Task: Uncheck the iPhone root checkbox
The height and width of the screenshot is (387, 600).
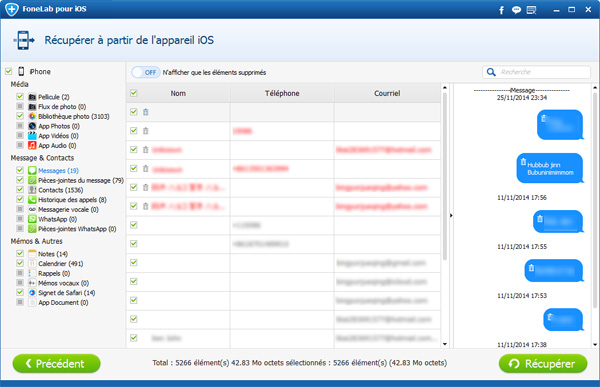Action: pyautogui.click(x=9, y=71)
